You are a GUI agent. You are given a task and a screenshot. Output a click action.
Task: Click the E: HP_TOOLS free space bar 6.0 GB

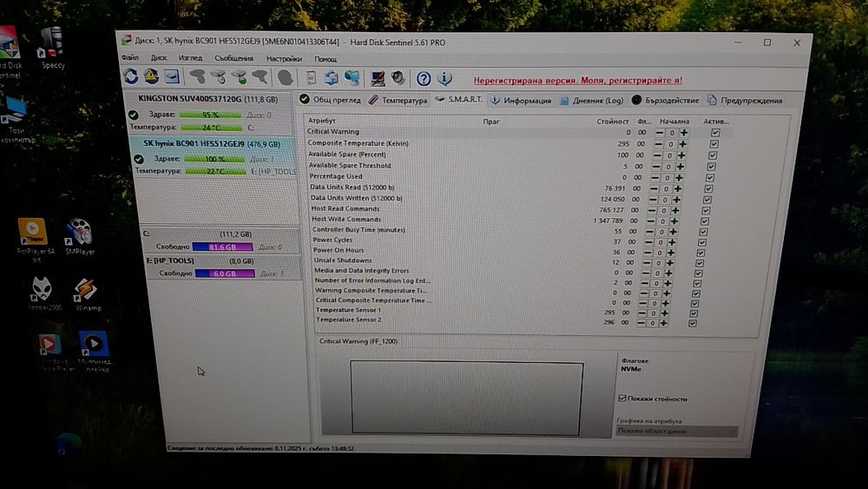pos(225,274)
